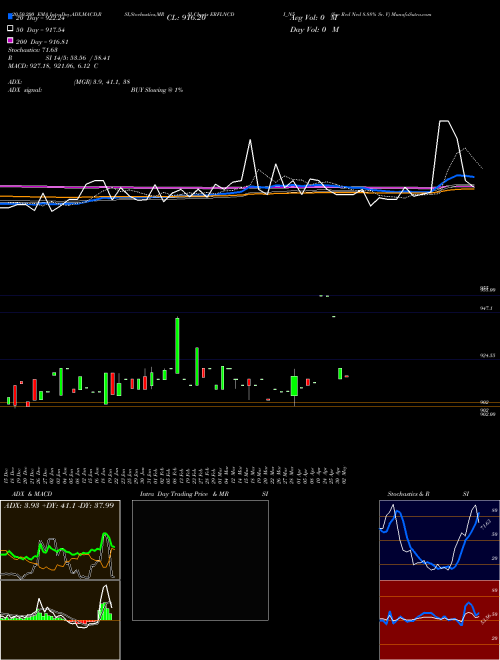500x660 pixels.
Task: Click the empty Intra Day Trading Price panel
Action: coord(200,560)
